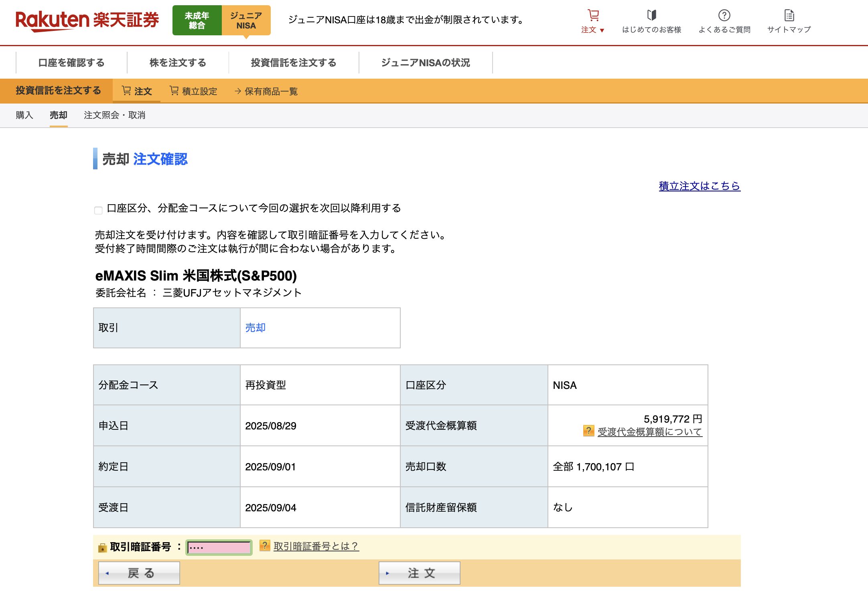Click the 取引暗証番号 password input field

(219, 547)
